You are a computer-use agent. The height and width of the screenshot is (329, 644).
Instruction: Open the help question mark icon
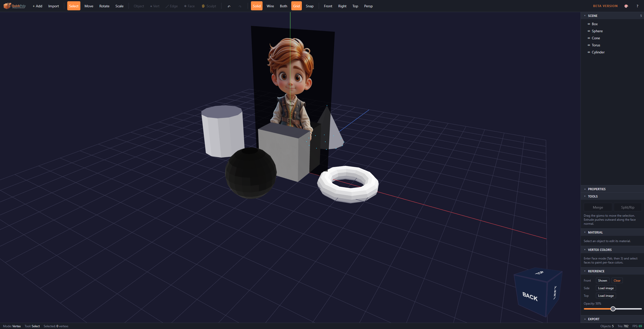pyautogui.click(x=637, y=6)
